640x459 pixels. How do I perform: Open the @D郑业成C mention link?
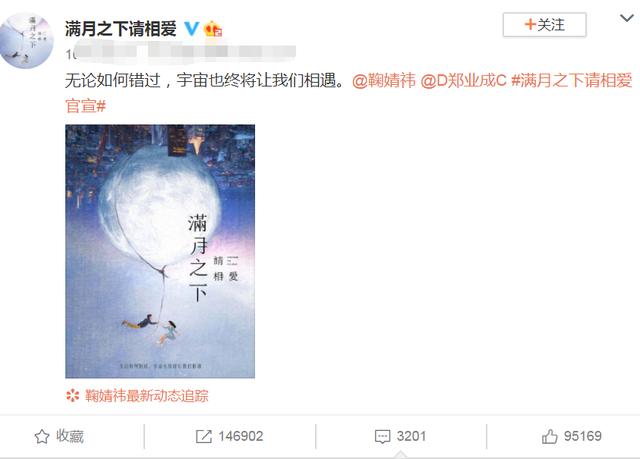[464, 81]
